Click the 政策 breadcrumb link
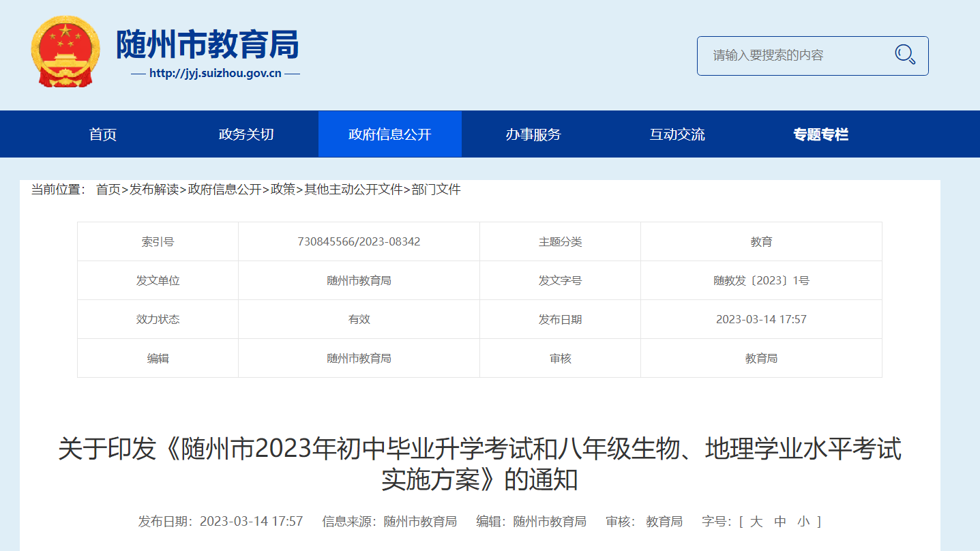 [283, 190]
